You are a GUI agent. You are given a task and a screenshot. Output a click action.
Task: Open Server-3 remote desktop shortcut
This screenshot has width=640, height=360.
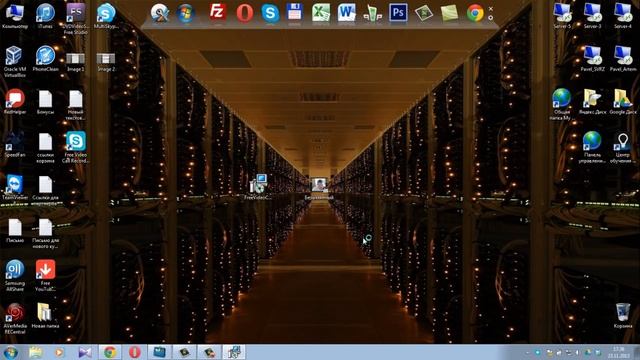592,16
